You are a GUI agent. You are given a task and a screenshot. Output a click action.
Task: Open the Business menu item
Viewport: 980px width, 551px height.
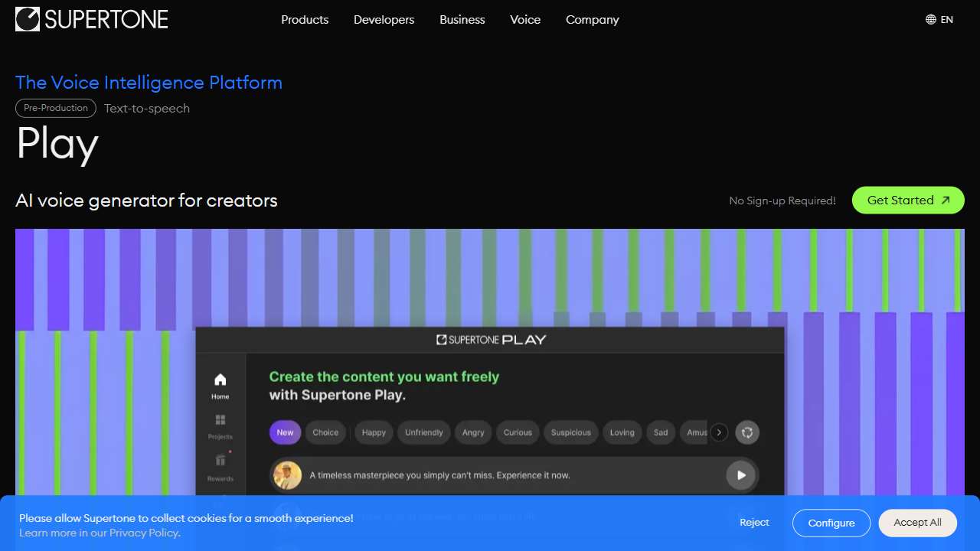462,20
